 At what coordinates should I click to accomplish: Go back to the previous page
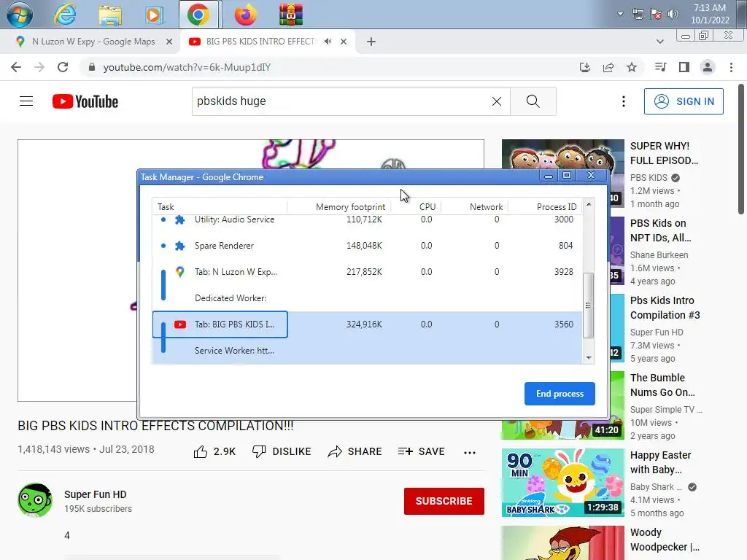16,67
